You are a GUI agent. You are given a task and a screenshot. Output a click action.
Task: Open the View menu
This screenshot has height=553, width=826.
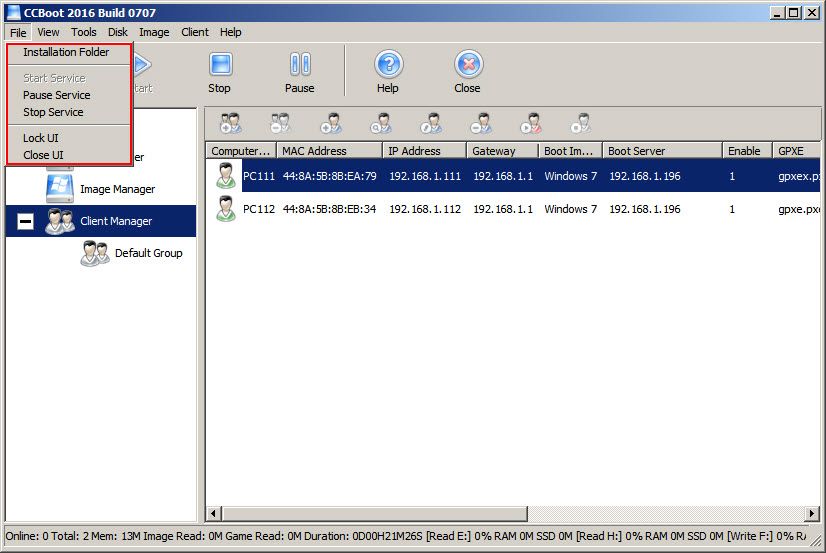tap(48, 32)
